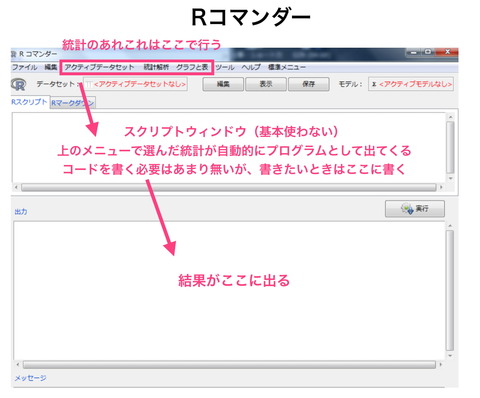The height and width of the screenshot is (398, 480).
Task: Click the script window vertical scrollbar
Action: pos(450,147)
